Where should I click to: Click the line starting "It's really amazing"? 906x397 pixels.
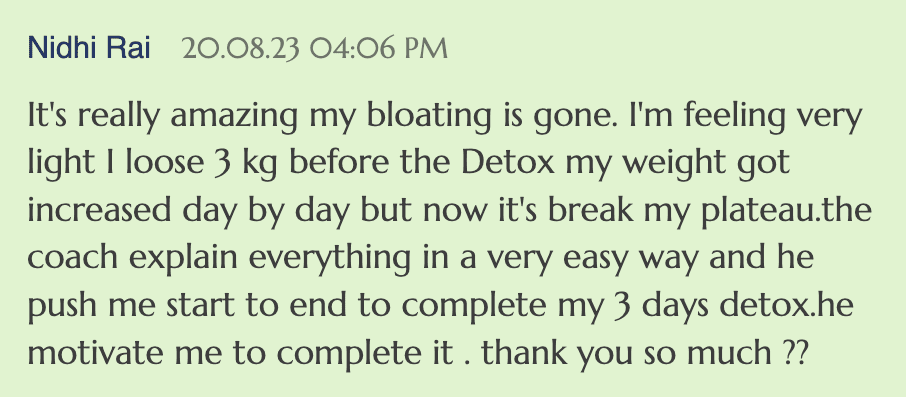[445, 118]
